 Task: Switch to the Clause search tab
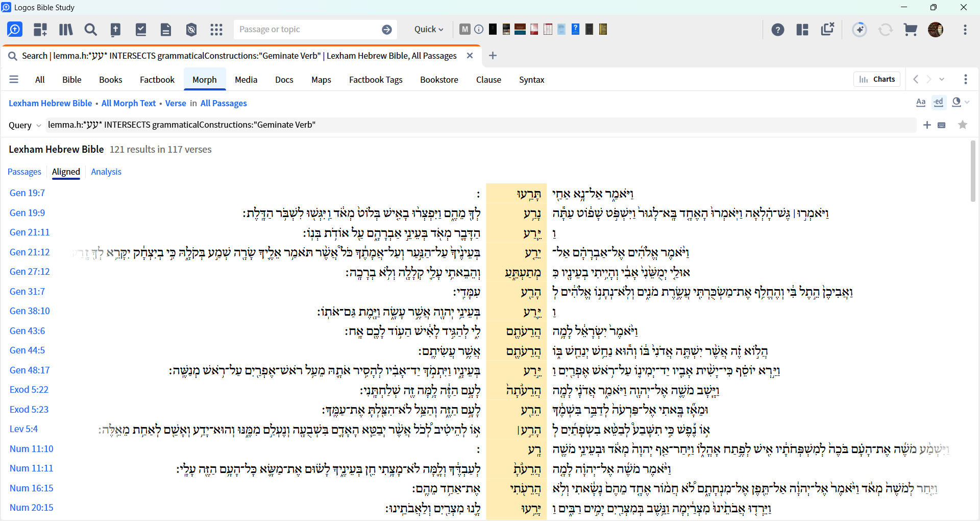pos(488,80)
